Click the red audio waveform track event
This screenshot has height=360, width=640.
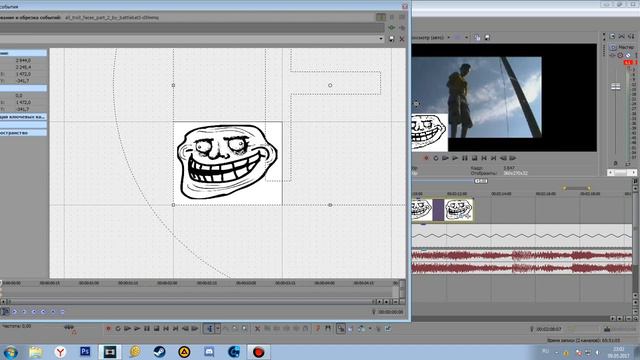pos(522,262)
